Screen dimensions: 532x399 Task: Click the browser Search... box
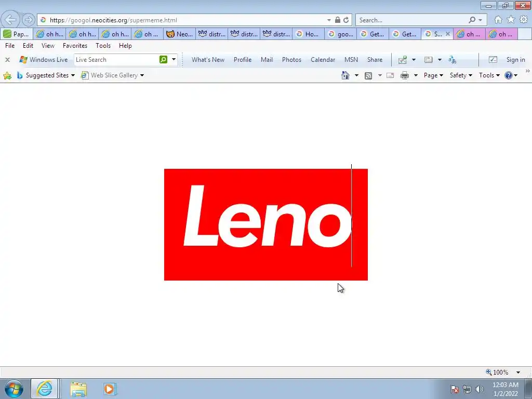pos(412,20)
